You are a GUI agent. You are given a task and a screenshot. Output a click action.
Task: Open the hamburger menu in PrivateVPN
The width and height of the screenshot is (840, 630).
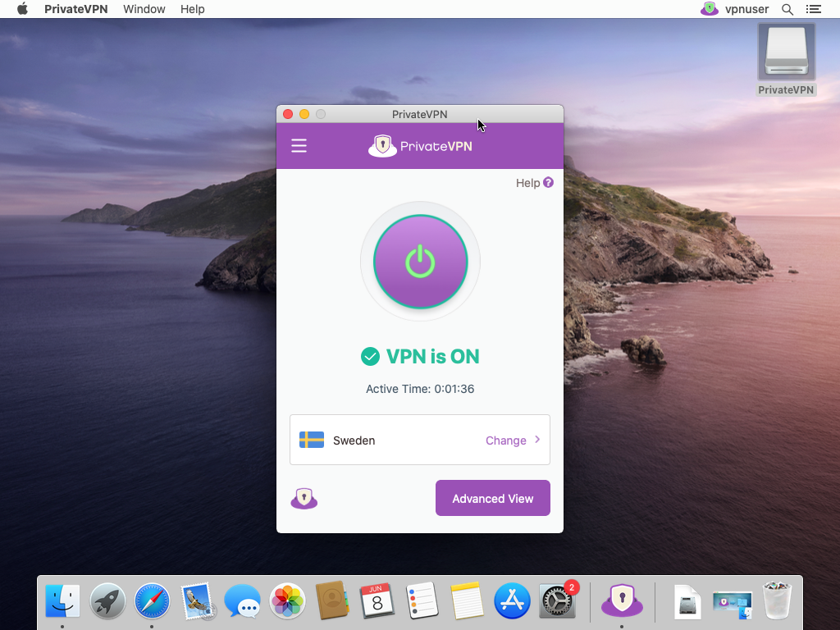[299, 146]
